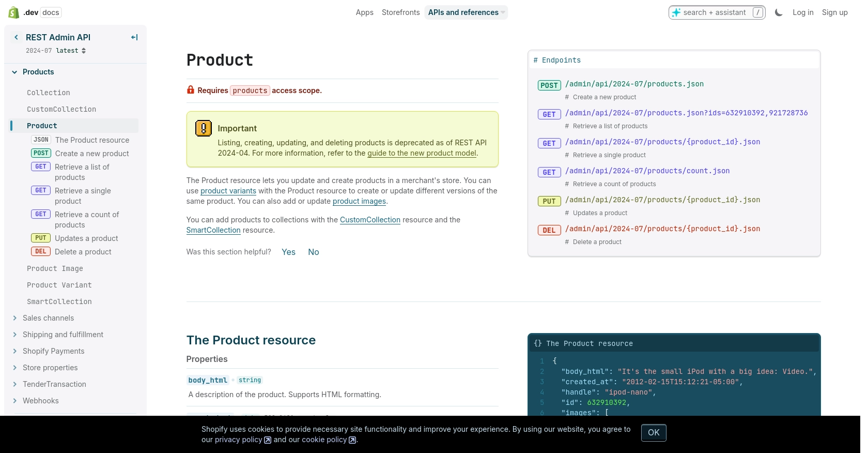Open Create a new product sidebar item

[80, 154]
